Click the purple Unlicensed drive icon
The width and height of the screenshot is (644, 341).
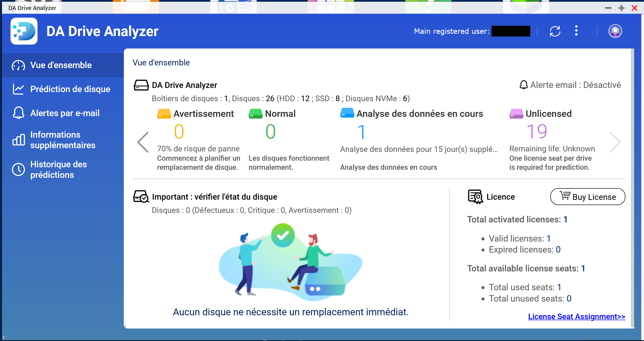pos(516,113)
